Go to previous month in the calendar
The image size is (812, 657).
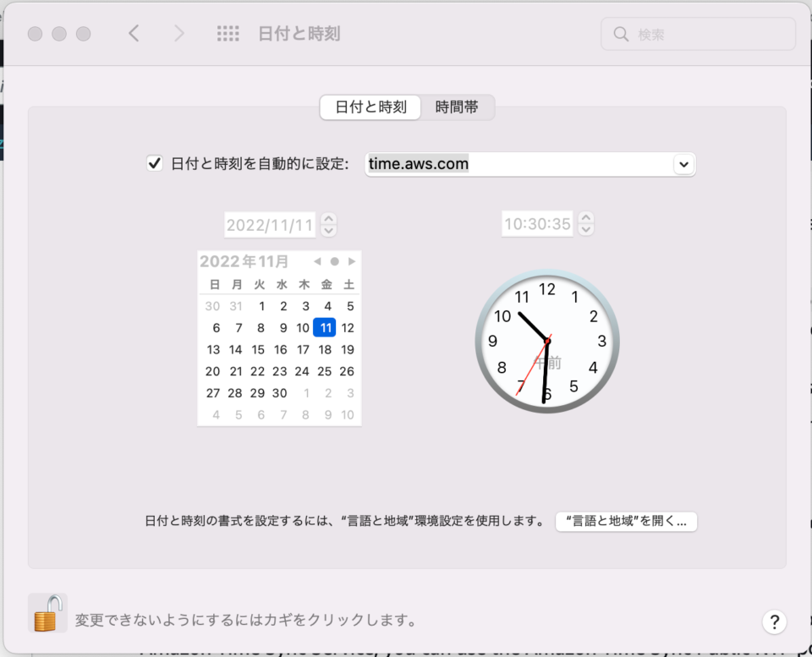(317, 261)
